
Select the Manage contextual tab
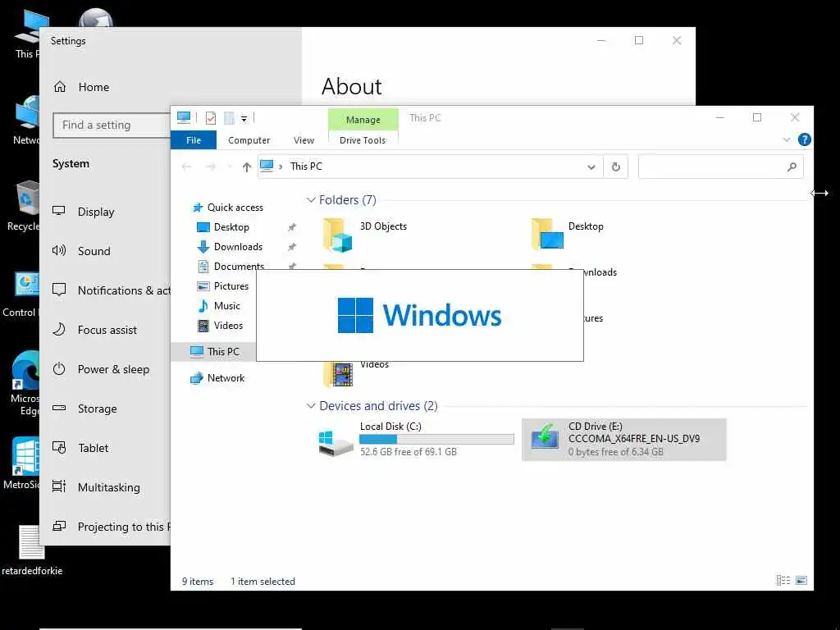pyautogui.click(x=363, y=120)
